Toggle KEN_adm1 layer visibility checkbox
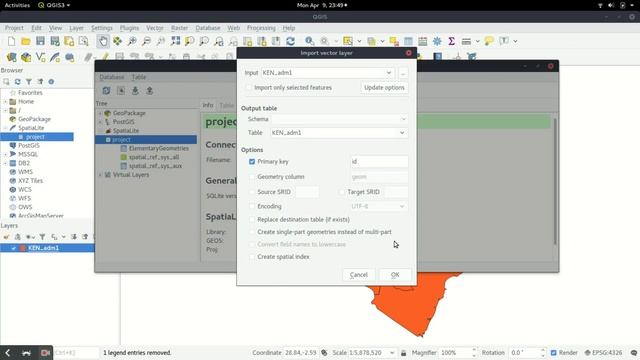Viewport: 640px width, 360px height. tap(13, 248)
